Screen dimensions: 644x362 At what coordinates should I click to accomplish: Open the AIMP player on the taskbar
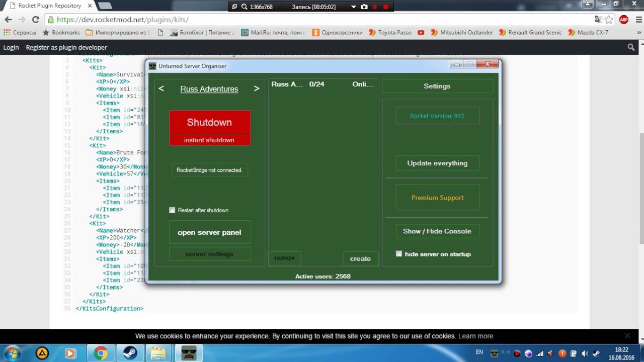coord(42,353)
